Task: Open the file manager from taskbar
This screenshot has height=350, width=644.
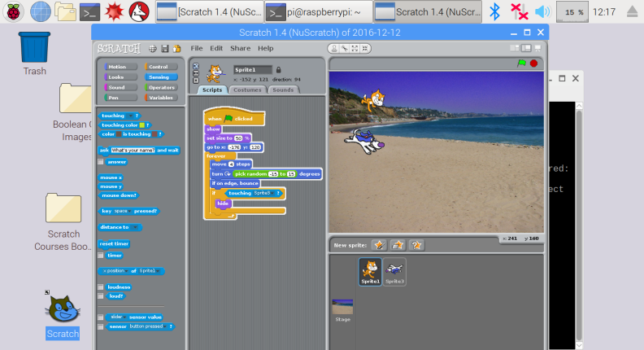Action: click(66, 11)
